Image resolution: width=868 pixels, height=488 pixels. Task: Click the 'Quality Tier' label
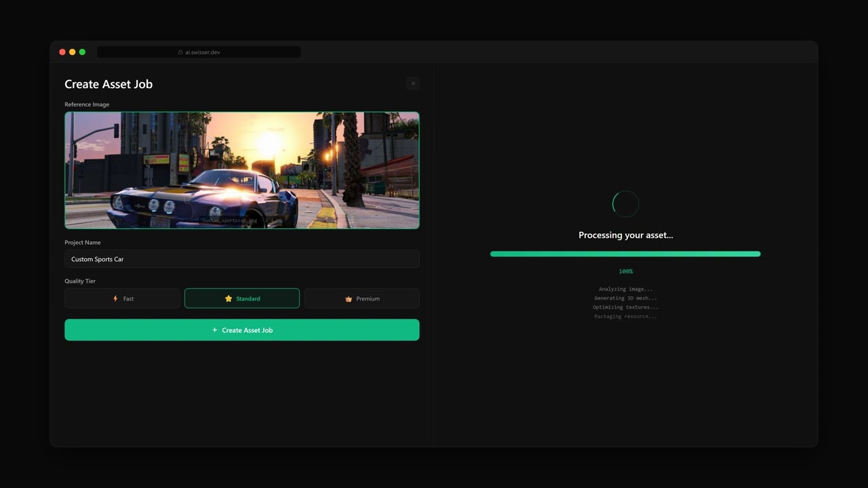coord(80,281)
